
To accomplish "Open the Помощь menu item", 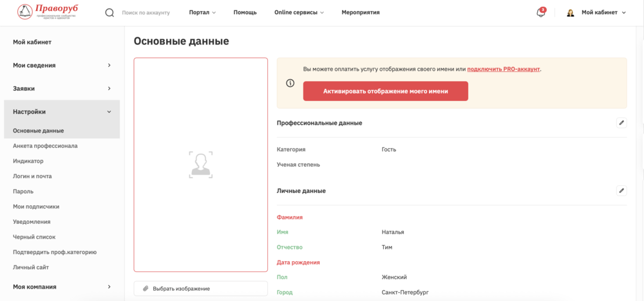I will pos(245,12).
